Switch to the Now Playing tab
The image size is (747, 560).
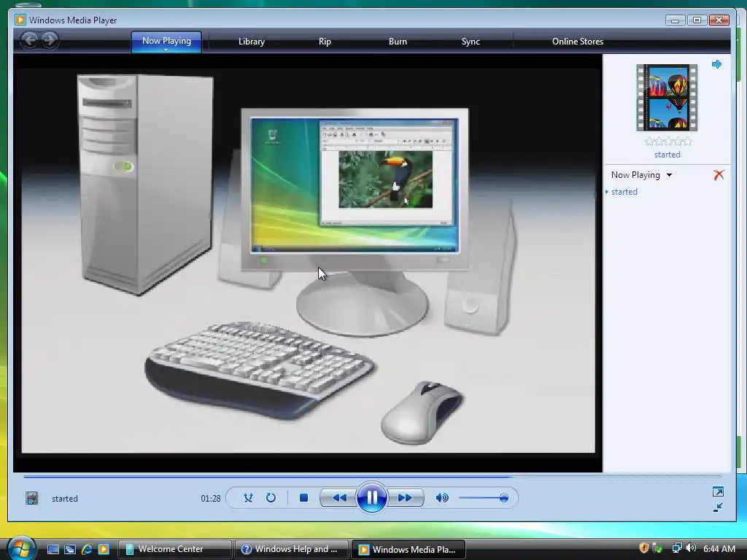click(166, 41)
